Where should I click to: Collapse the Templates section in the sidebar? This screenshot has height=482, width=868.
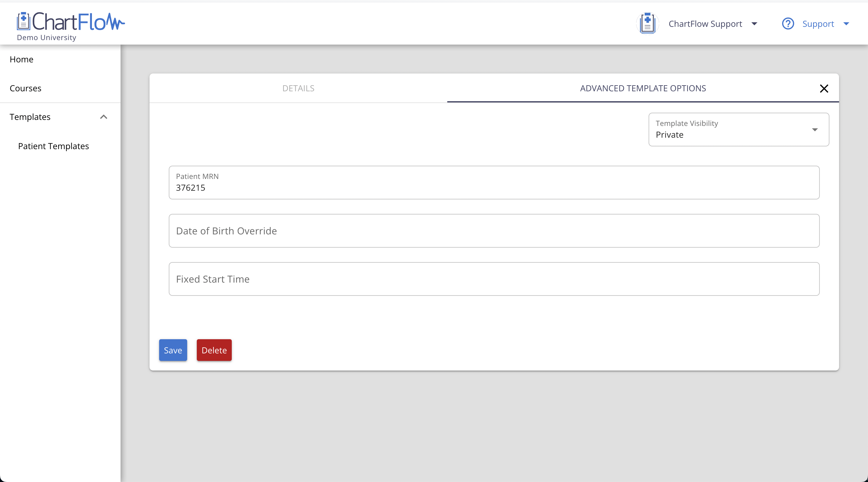tap(103, 117)
